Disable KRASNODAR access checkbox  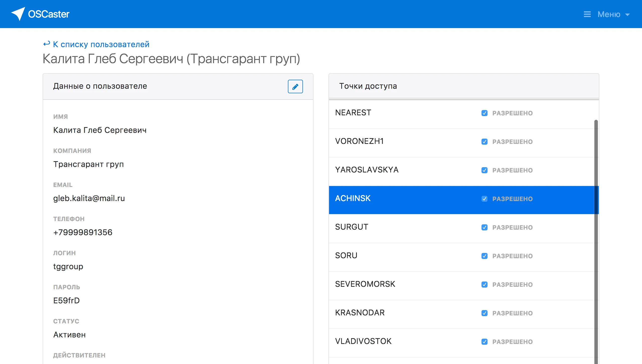485,313
